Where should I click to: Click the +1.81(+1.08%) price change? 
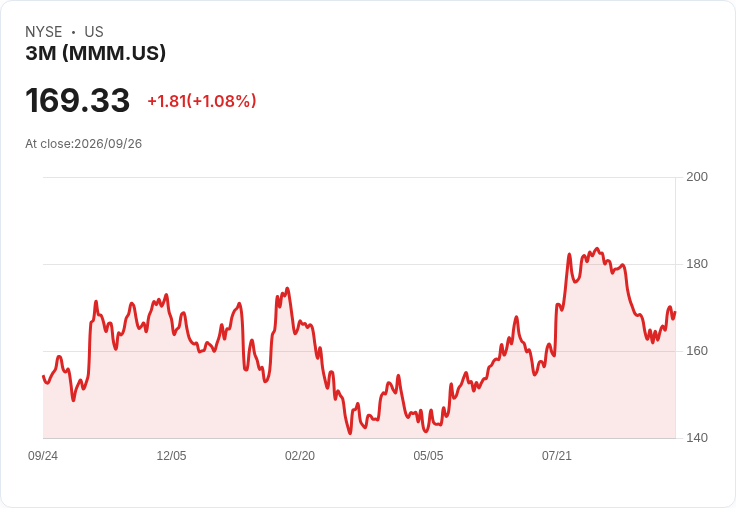(202, 101)
